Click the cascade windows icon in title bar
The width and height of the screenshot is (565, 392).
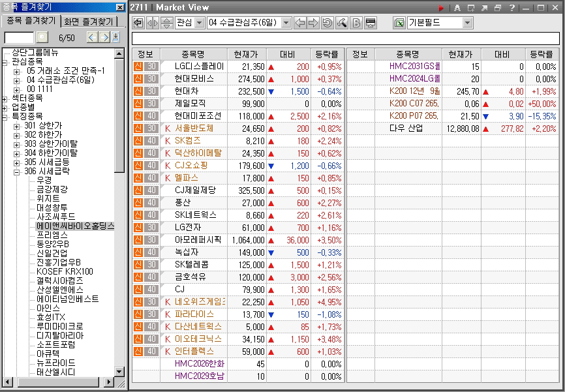[498, 8]
